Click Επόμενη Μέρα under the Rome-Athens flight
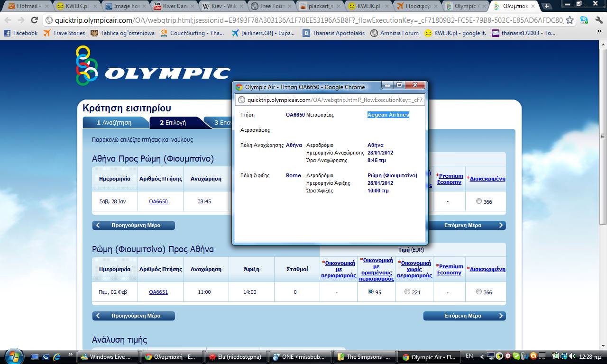 click(x=464, y=316)
